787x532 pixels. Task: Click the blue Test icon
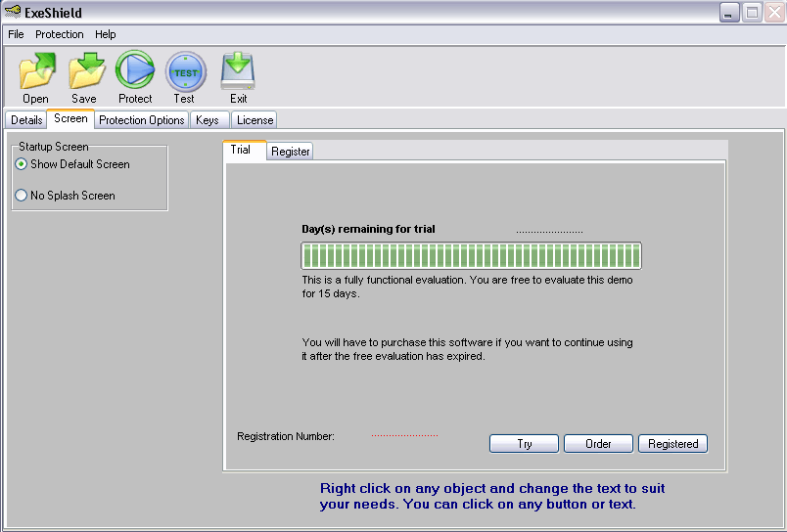click(x=184, y=71)
